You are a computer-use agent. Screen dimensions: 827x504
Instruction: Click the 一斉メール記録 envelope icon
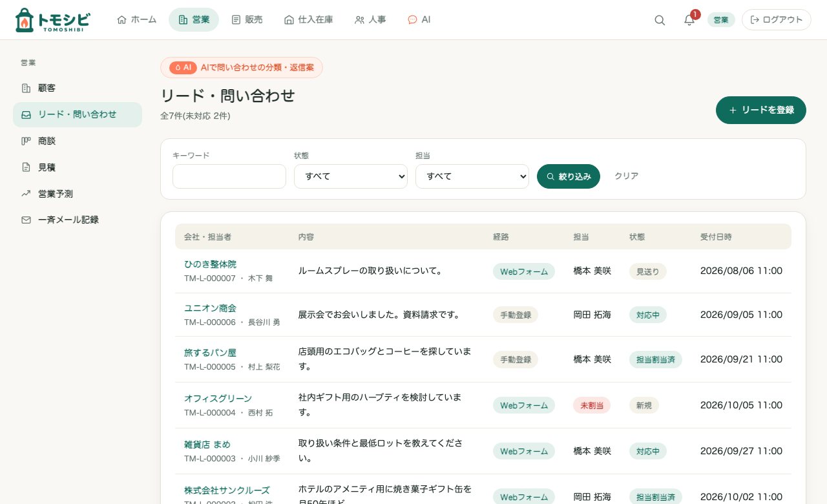click(26, 220)
